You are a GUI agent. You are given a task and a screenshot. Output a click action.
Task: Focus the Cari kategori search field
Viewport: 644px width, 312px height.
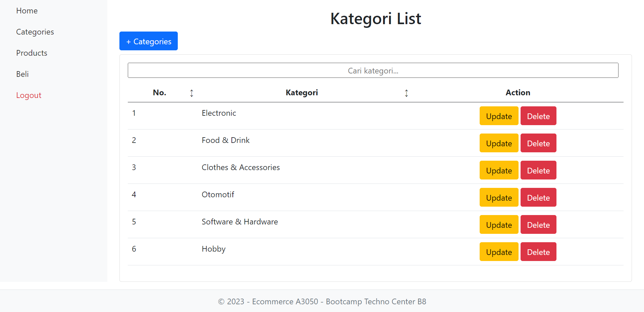(x=373, y=70)
